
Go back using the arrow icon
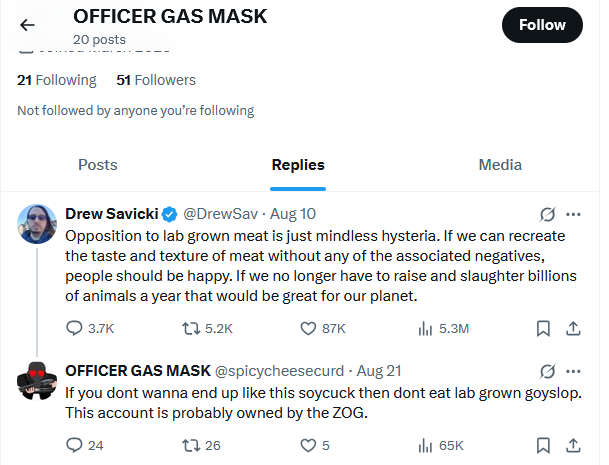[x=27, y=25]
